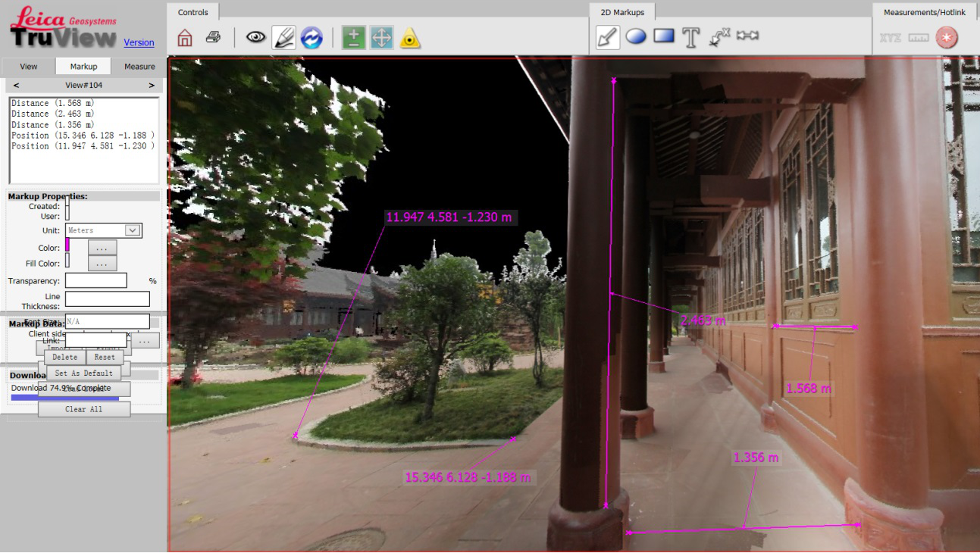Click the magenta Color swatch
Screen dimensions: 980x553
click(67, 245)
